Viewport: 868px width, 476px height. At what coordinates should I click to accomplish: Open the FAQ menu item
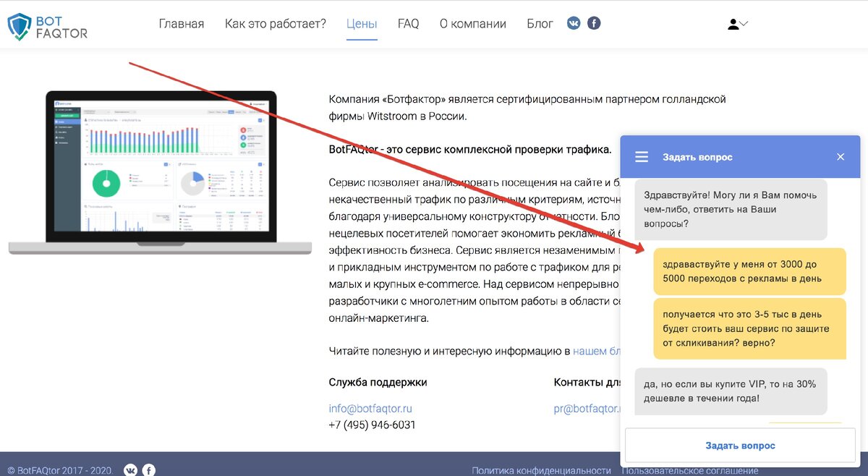click(409, 24)
